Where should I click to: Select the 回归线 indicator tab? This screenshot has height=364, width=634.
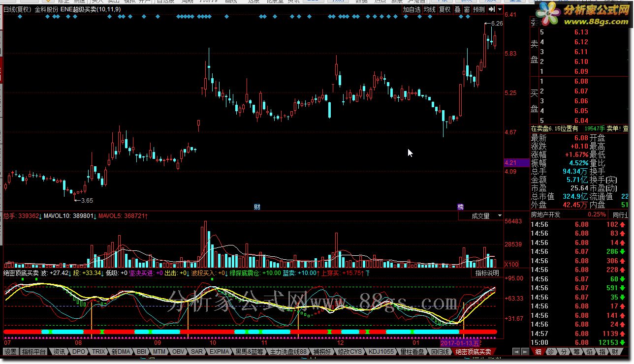[440, 352]
